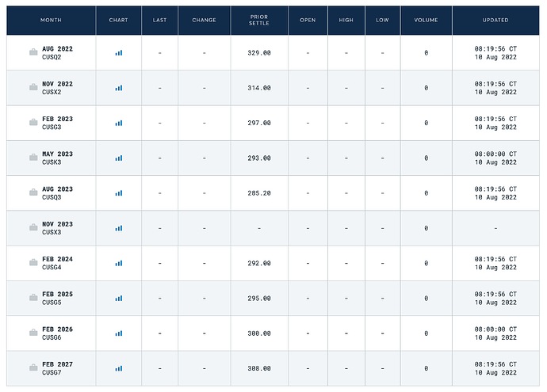Open the chart icon for FEB 2025

[119, 299]
